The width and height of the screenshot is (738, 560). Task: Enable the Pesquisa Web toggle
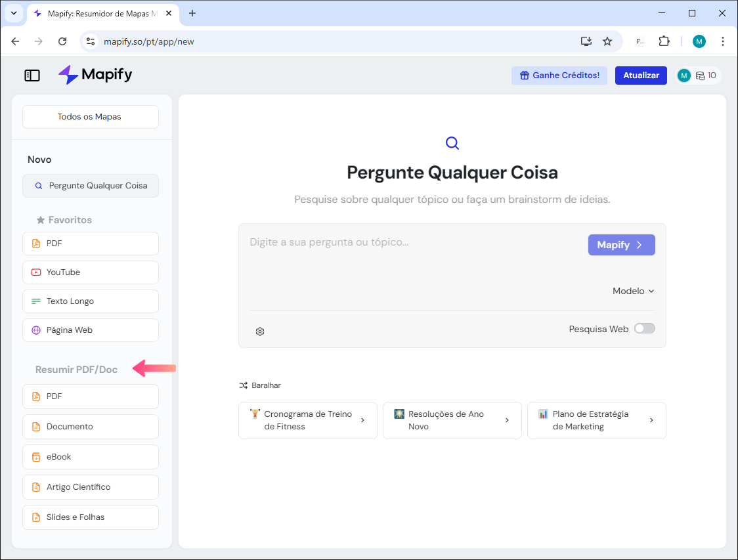point(644,328)
